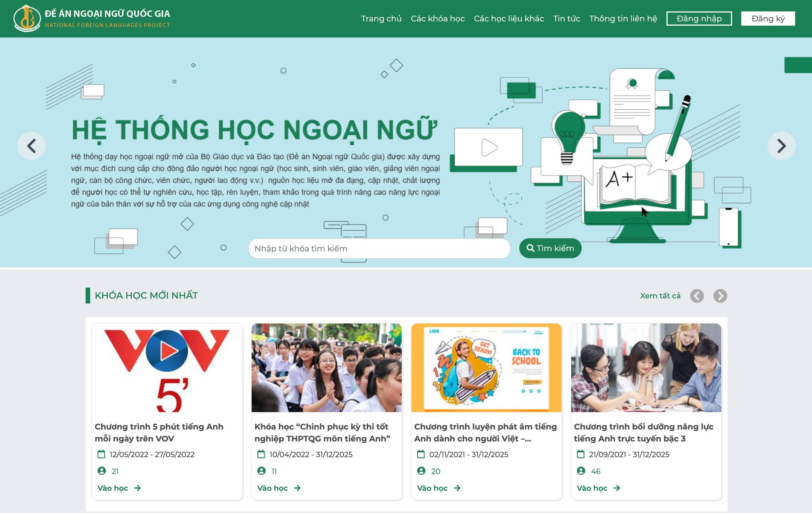Open Tin tức menu item
Image resolution: width=812 pixels, height=513 pixels.
click(567, 19)
